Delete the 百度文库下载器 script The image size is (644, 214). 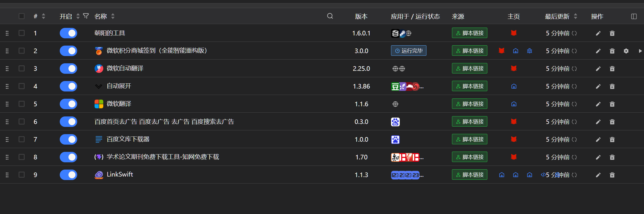point(612,140)
